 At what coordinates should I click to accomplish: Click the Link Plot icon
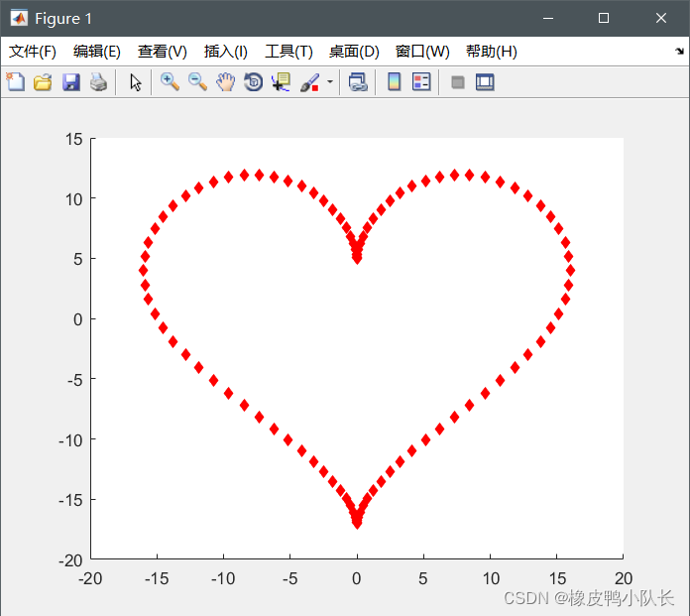[x=358, y=82]
